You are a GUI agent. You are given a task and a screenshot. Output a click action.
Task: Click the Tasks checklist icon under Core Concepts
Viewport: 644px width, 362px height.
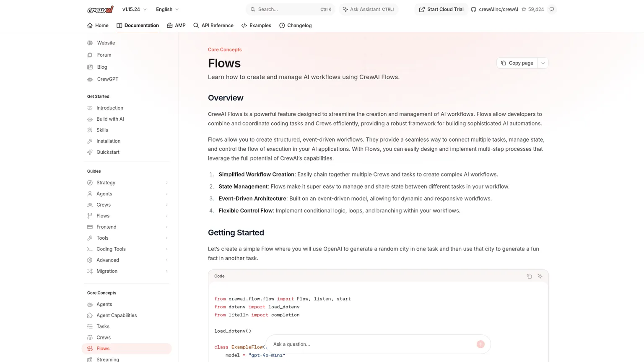point(90,326)
